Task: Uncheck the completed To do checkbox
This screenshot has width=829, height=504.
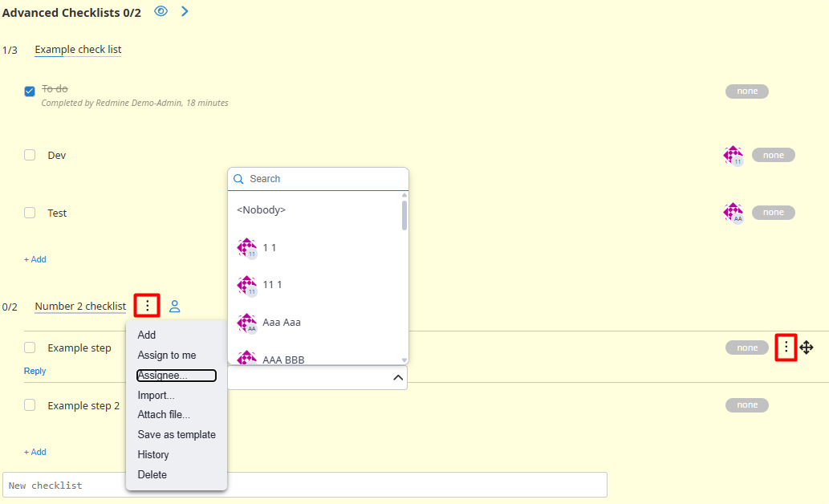Action: pos(30,91)
